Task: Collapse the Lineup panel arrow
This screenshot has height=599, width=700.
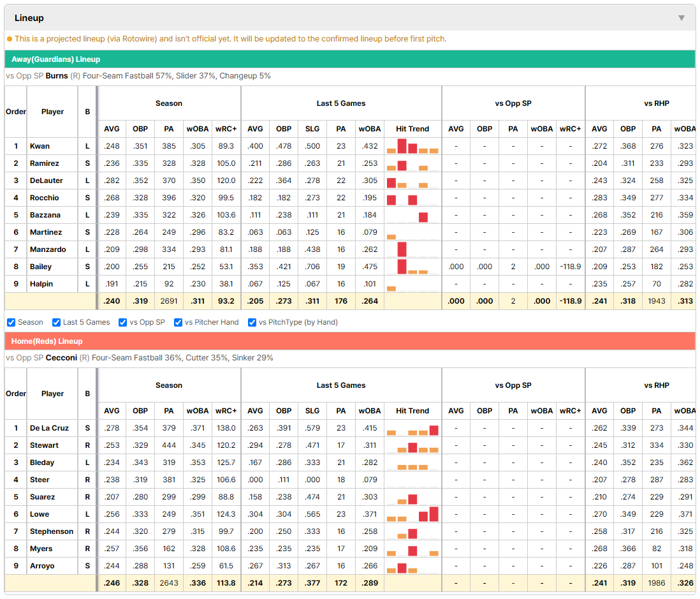Action: click(682, 18)
